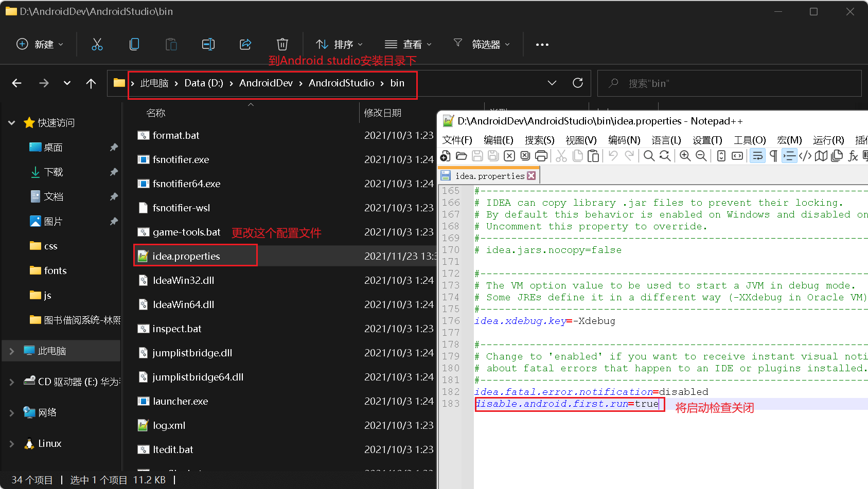
Task: Click the Explorer Paste clipboard icon
Action: tap(171, 44)
